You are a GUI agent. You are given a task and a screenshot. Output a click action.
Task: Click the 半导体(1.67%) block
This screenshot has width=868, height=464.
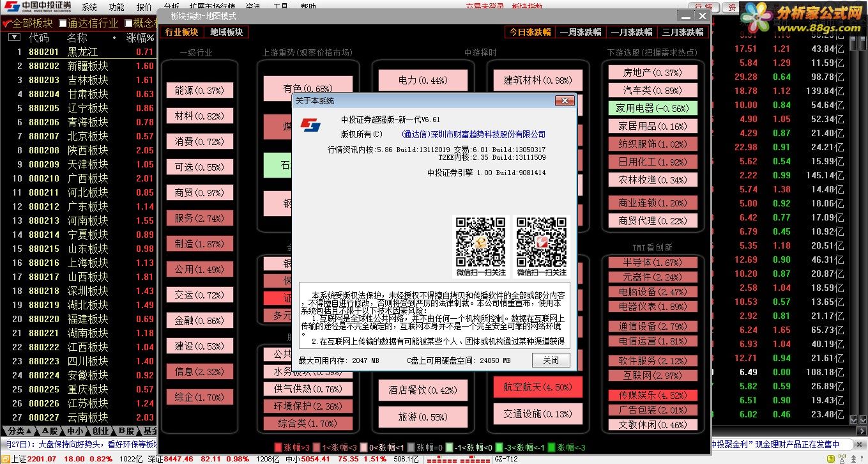pos(652,263)
